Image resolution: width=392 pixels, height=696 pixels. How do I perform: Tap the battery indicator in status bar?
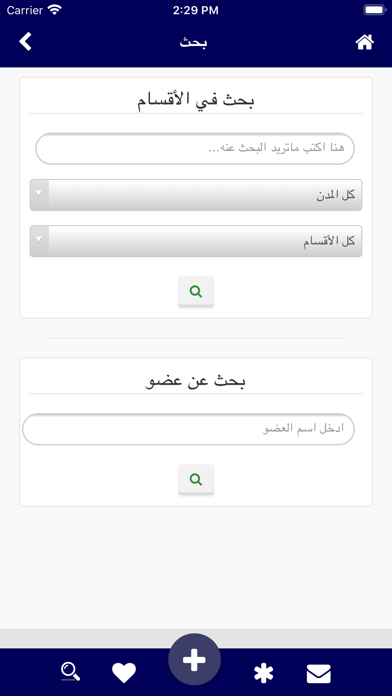[x=375, y=10]
